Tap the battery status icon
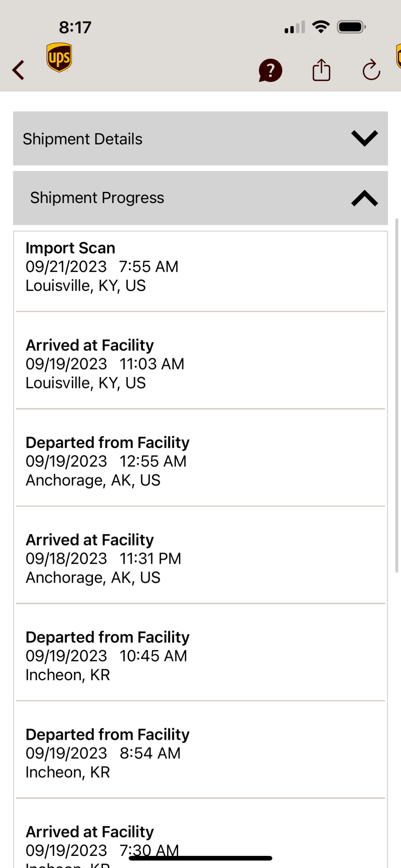This screenshot has height=868, width=401. [x=351, y=27]
